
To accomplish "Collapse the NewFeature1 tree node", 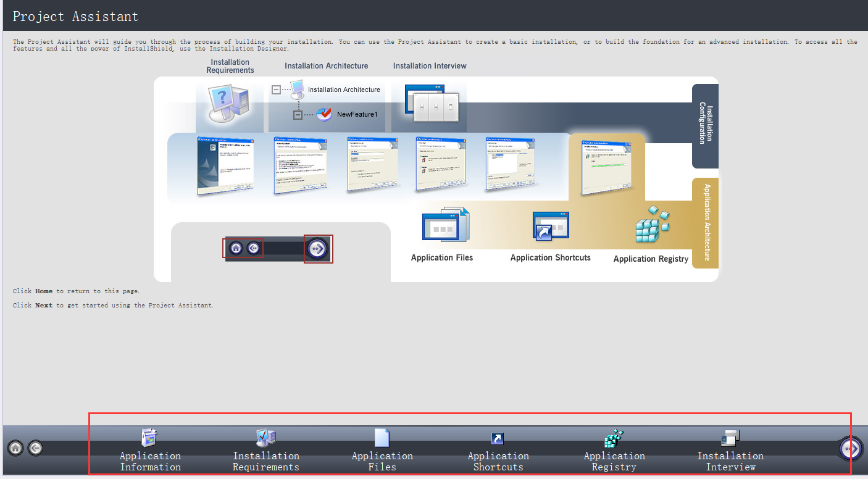I will pyautogui.click(x=298, y=115).
